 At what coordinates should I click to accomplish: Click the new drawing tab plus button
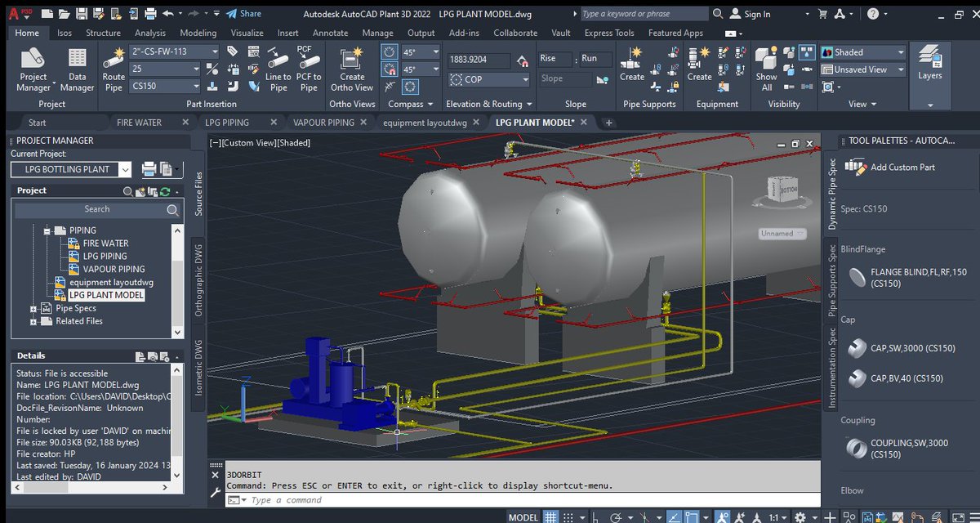(x=608, y=123)
